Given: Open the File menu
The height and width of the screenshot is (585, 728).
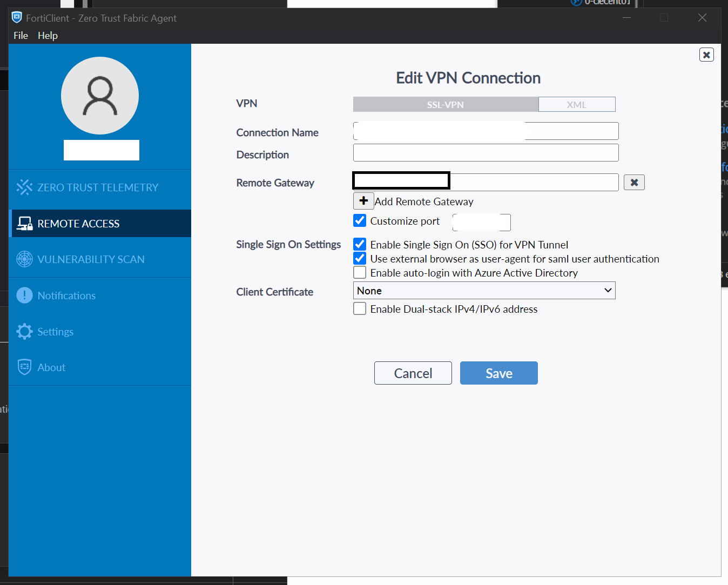Looking at the screenshot, I should 21,36.
